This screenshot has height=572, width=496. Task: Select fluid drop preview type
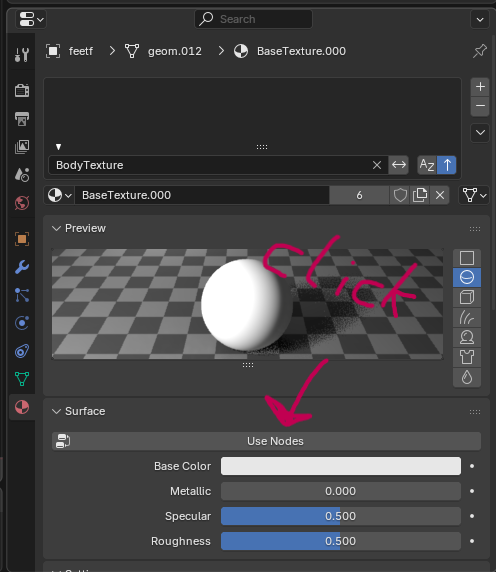click(x=467, y=377)
